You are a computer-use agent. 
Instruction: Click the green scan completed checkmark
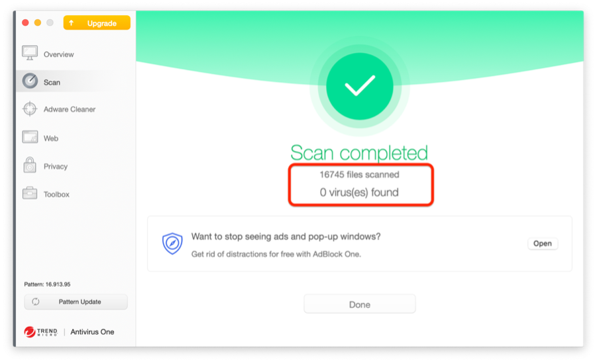pyautogui.click(x=360, y=86)
